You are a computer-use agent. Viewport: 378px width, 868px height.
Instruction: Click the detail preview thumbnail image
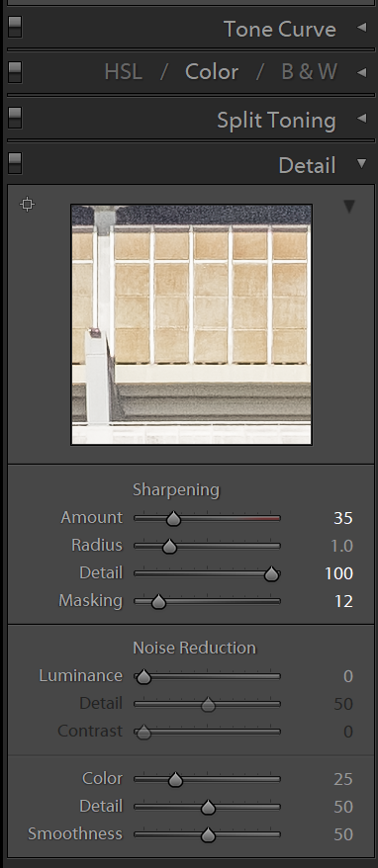191,324
